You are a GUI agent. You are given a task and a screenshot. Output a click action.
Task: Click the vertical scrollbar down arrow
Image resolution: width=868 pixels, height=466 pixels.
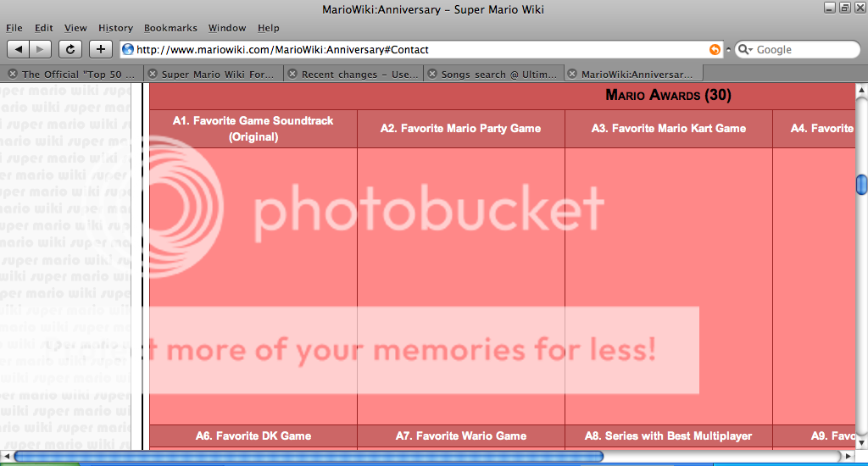[861, 444]
